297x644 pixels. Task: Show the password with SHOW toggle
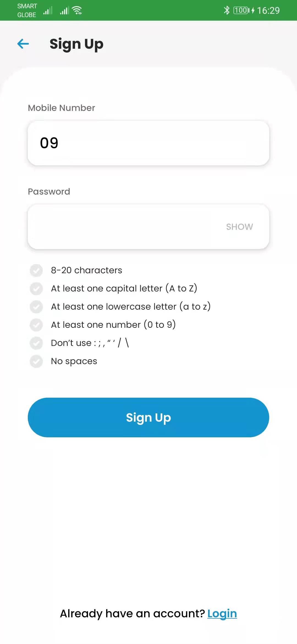pyautogui.click(x=240, y=227)
